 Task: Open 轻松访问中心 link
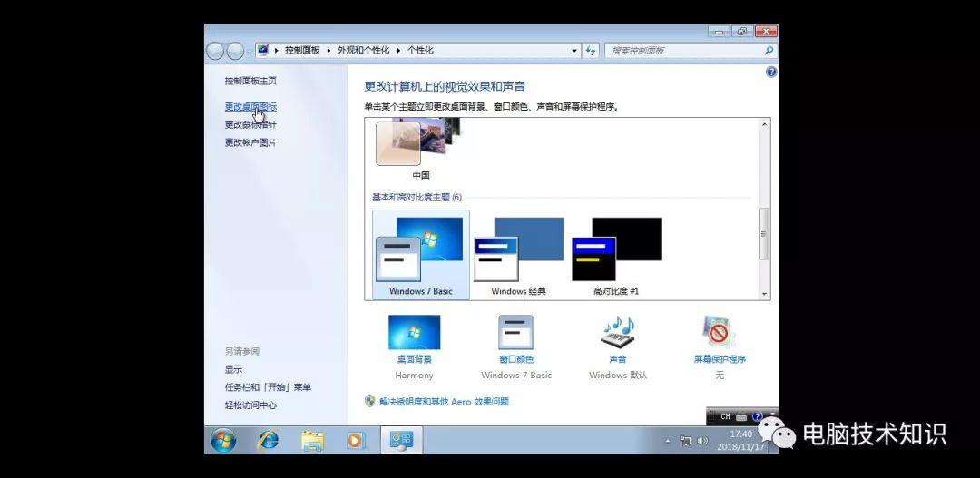[x=250, y=405]
